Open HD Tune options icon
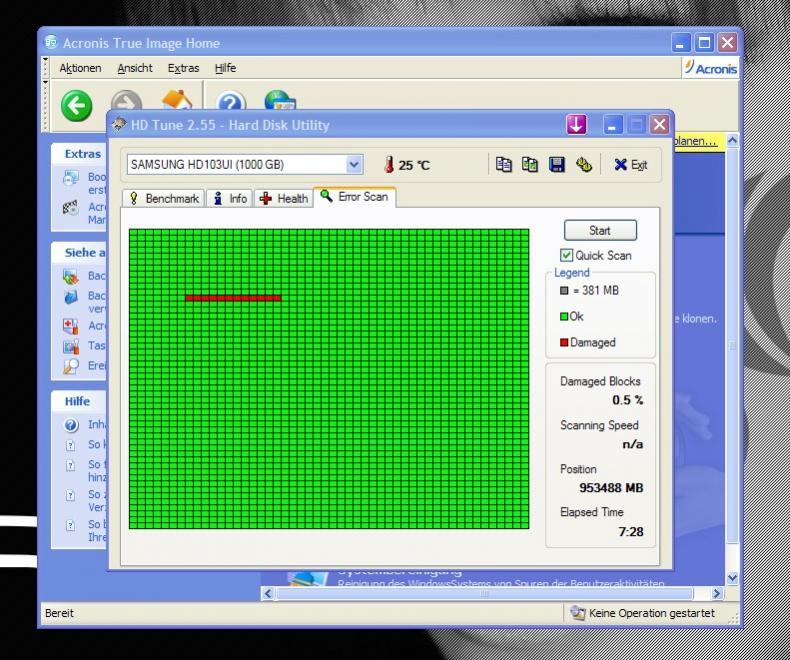This screenshot has height=660, width=790. [x=583, y=165]
